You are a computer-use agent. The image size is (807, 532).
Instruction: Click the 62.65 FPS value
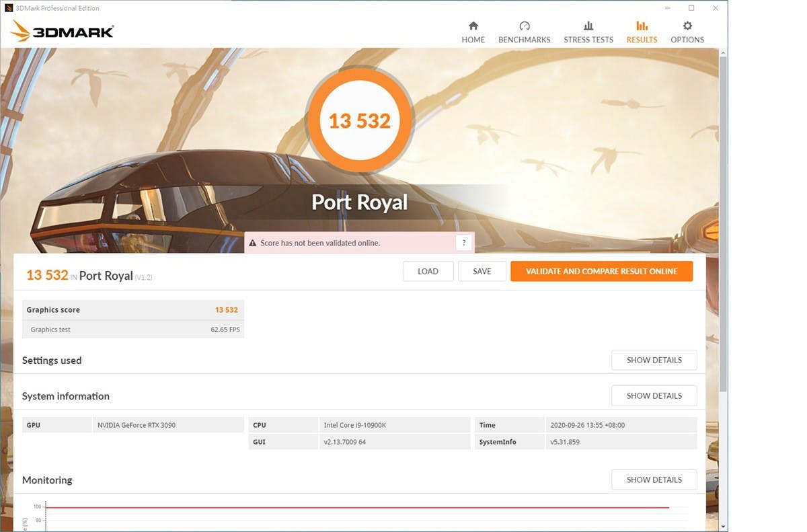click(225, 330)
